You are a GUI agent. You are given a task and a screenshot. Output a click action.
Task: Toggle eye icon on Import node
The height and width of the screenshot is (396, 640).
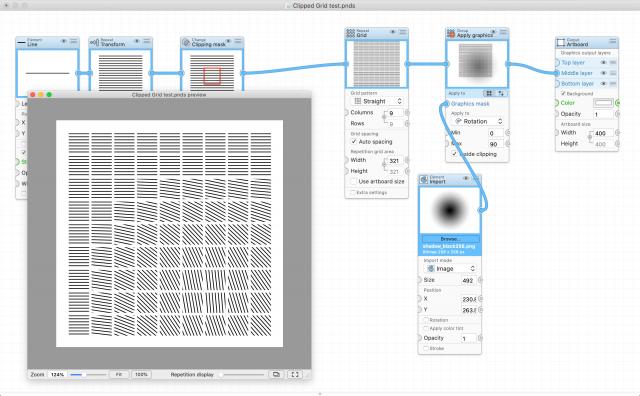466,178
